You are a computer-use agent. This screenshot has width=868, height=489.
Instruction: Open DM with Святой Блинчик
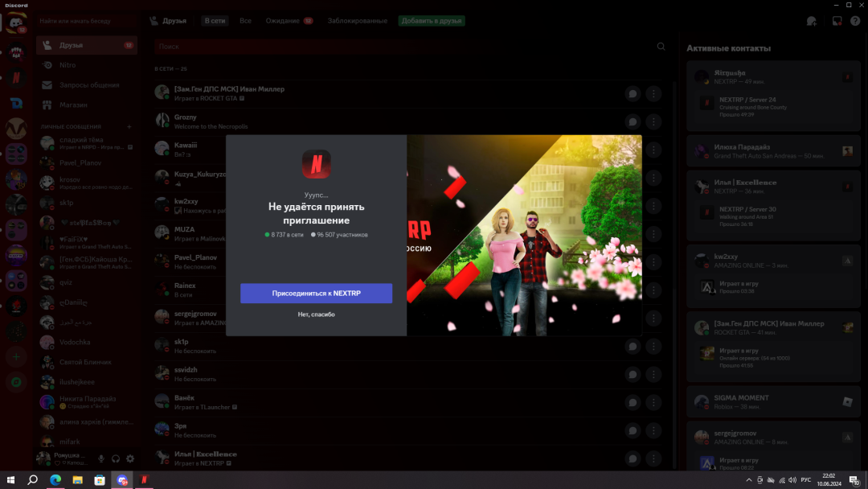tap(86, 362)
